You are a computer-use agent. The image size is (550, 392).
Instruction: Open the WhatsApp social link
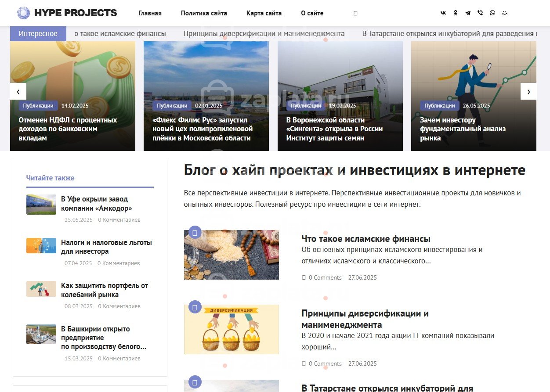click(492, 13)
